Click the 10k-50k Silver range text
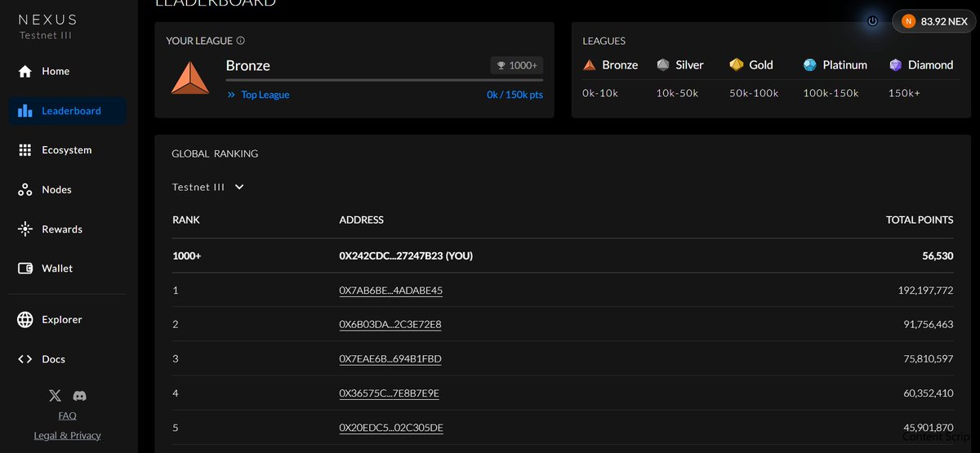The image size is (980, 453). pos(677,93)
